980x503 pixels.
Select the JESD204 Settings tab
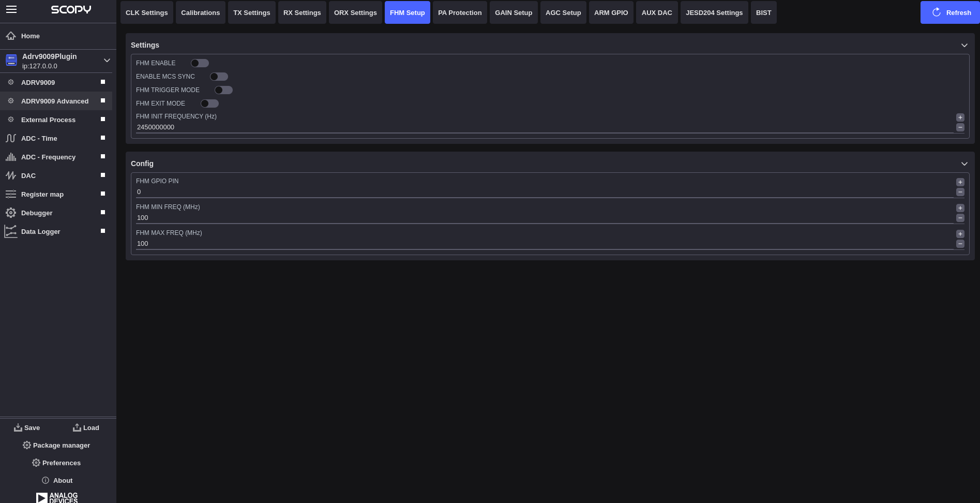pos(714,12)
